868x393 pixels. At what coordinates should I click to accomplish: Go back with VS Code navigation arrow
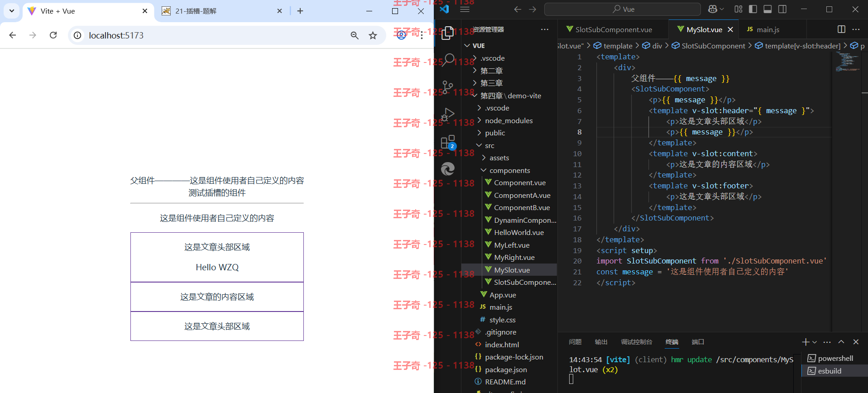pyautogui.click(x=518, y=9)
